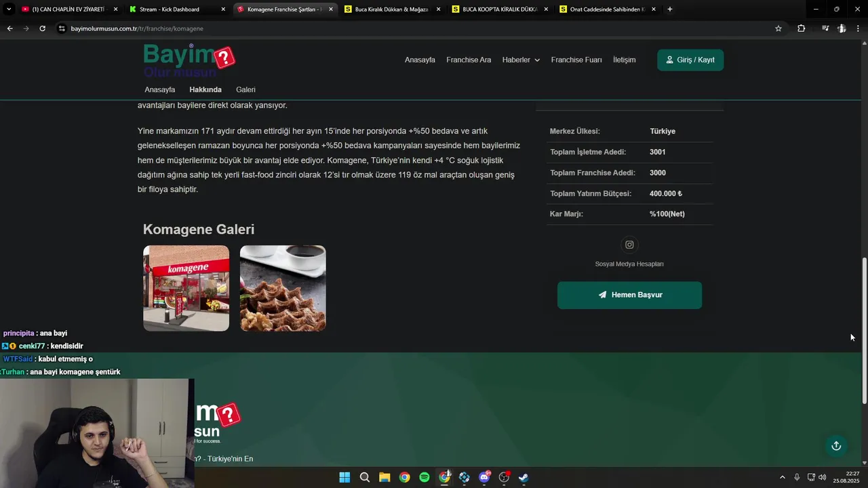The width and height of the screenshot is (868, 488).
Task: Click the scroll-to-top arrow button
Action: coord(836,445)
